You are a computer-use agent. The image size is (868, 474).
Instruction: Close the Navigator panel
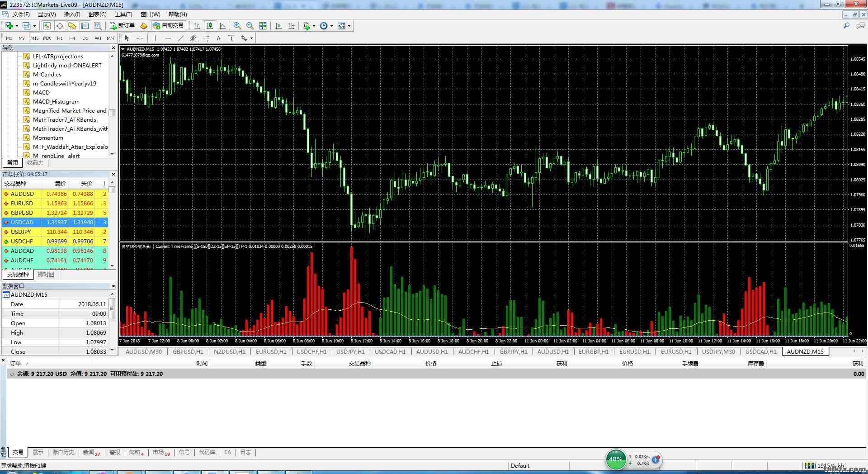coord(113,47)
